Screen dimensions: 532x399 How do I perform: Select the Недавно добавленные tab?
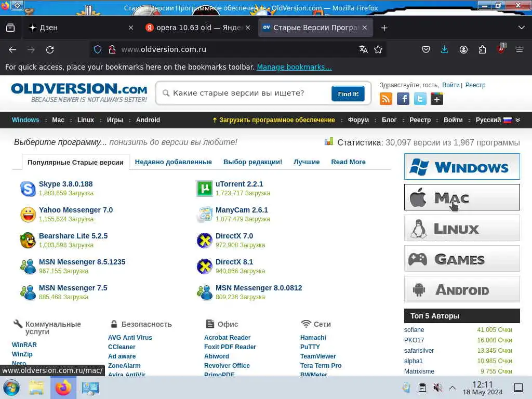[174, 162]
